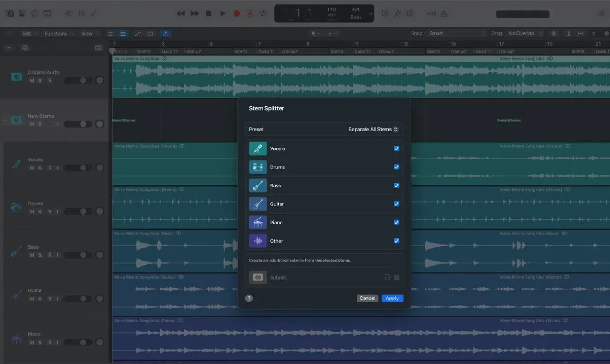Mute the Original Audio track
610x364 pixels.
[32, 81]
